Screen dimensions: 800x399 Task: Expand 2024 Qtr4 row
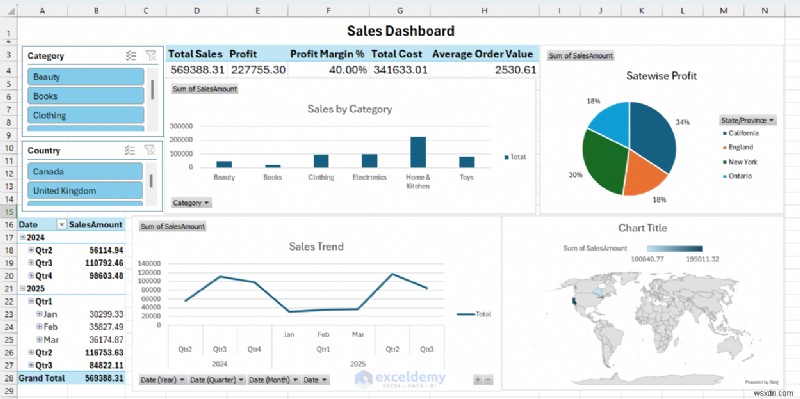(x=31, y=276)
